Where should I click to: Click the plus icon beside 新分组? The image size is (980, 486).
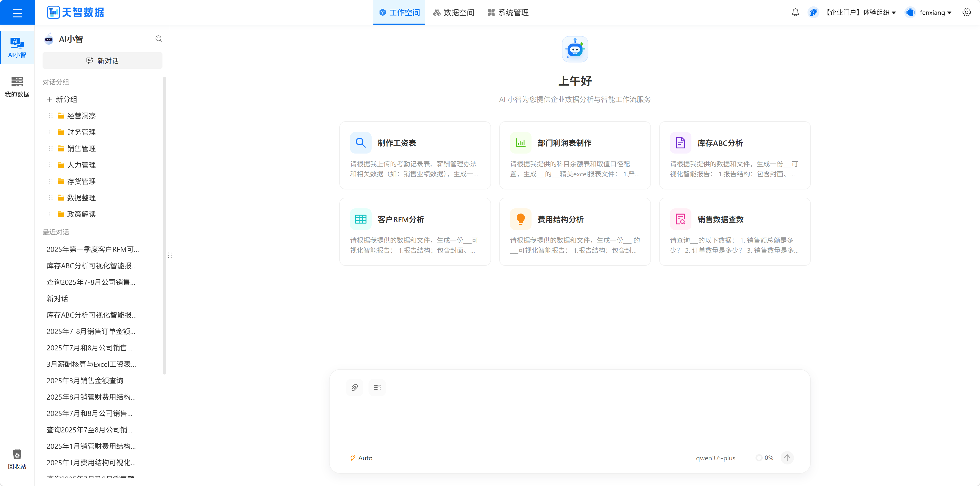[49, 99]
